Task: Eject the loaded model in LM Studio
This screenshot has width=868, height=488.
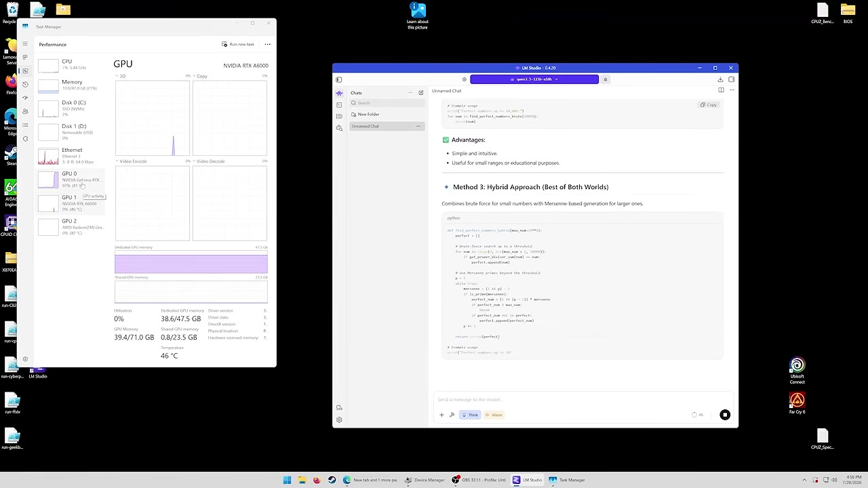Action: pyautogui.click(x=606, y=79)
